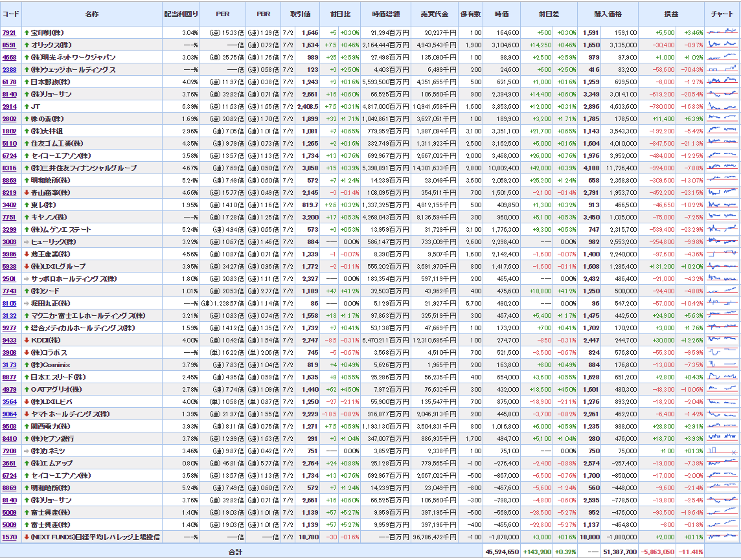Click stock code link 4668
Screen dimensions: 741x560
click(9, 57)
